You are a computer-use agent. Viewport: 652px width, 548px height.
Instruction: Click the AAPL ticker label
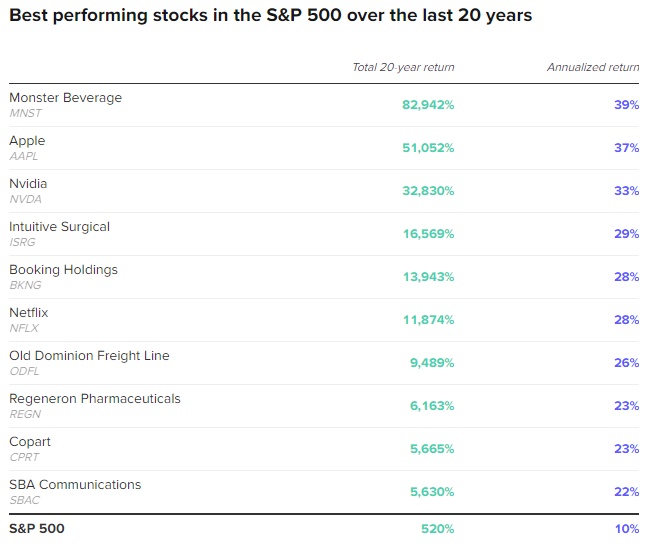click(23, 156)
